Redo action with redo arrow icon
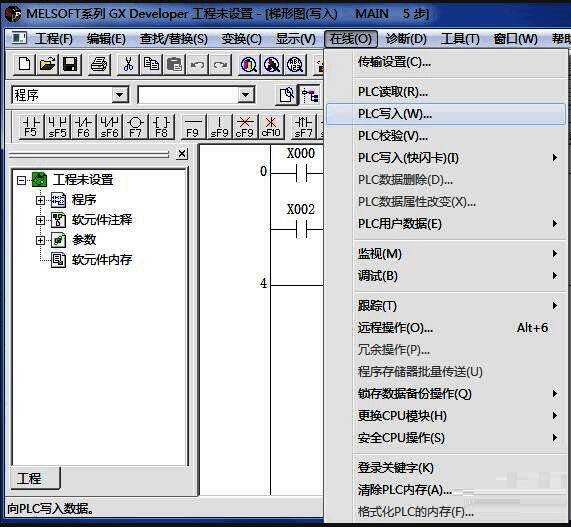The image size is (571, 527). 220,64
